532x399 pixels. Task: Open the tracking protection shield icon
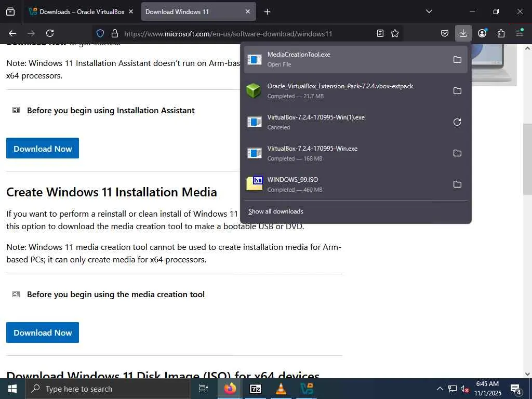click(100, 33)
